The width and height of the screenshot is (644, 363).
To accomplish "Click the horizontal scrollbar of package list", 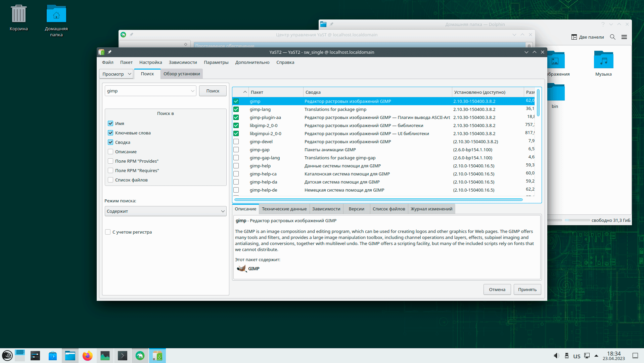I will coord(378,200).
